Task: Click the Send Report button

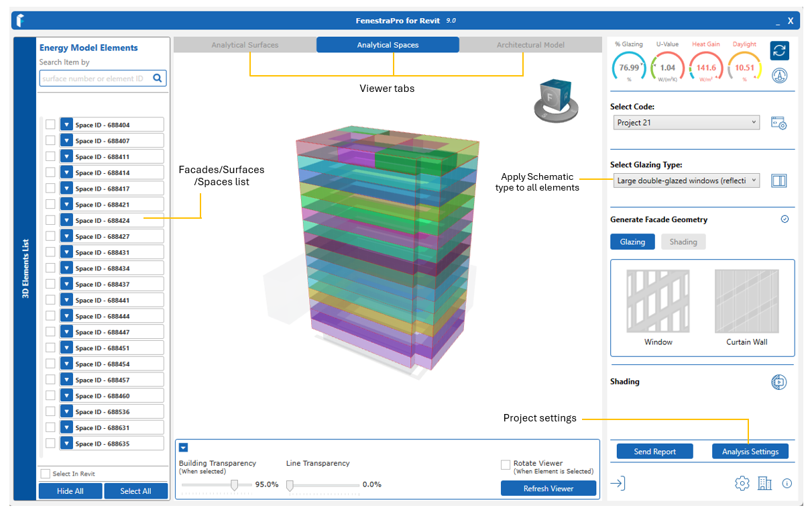Action: (x=654, y=452)
